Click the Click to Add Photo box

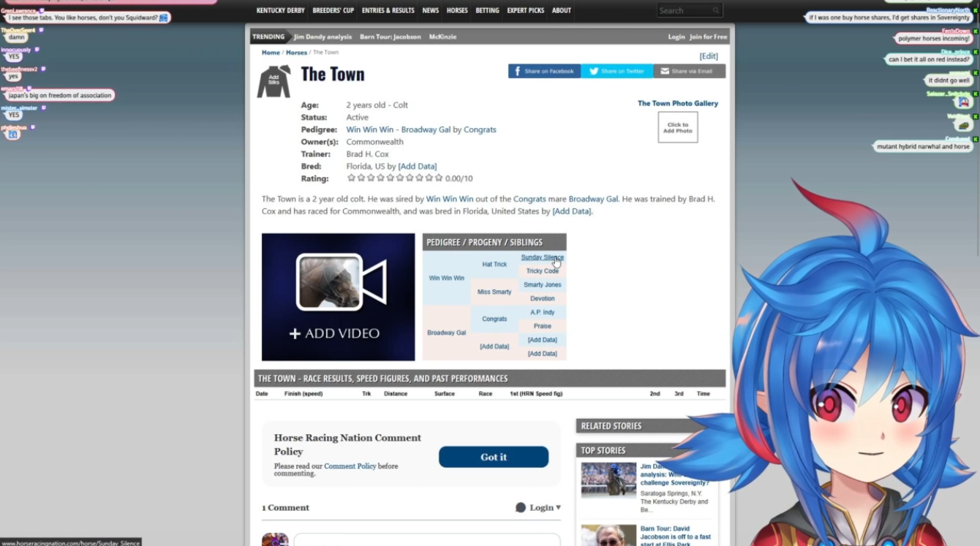(678, 127)
